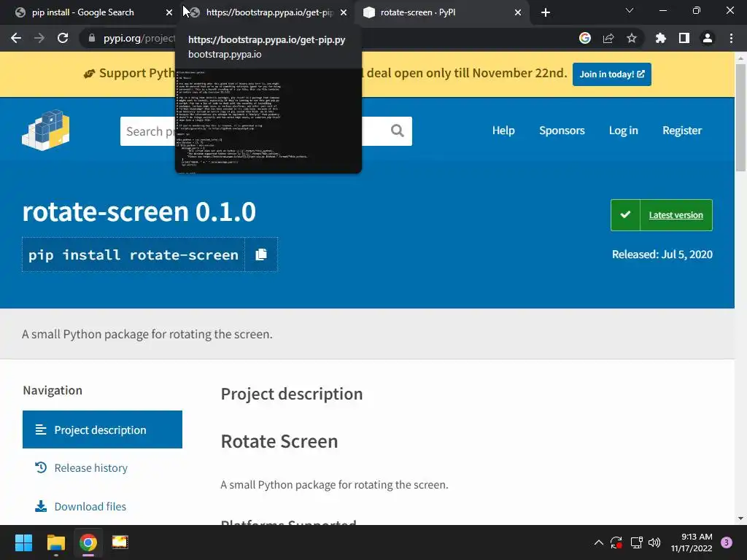Click the search magnifier button
Screen dimensions: 747x560
398,131
